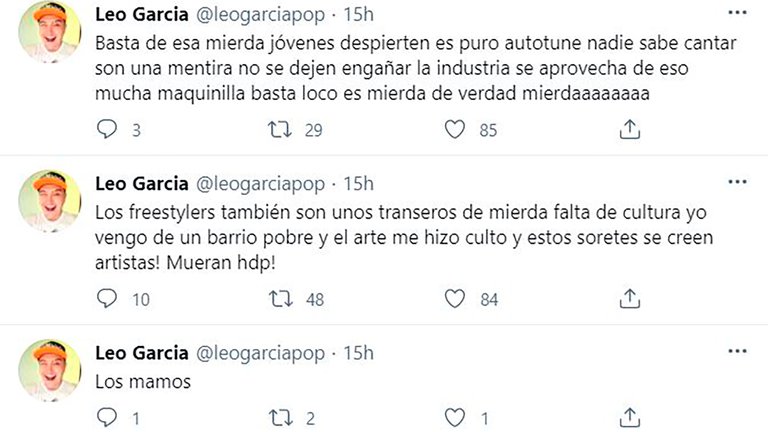Image resolution: width=768 pixels, height=432 pixels.
Task: Open the 15h timestamp of the first tweet
Action: 357,15
